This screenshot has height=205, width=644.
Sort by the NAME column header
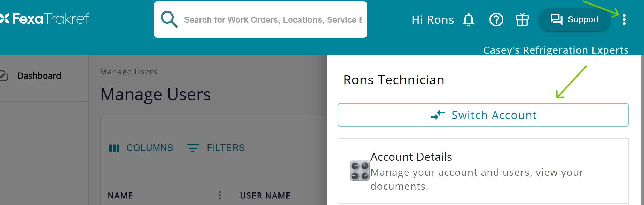tap(120, 196)
